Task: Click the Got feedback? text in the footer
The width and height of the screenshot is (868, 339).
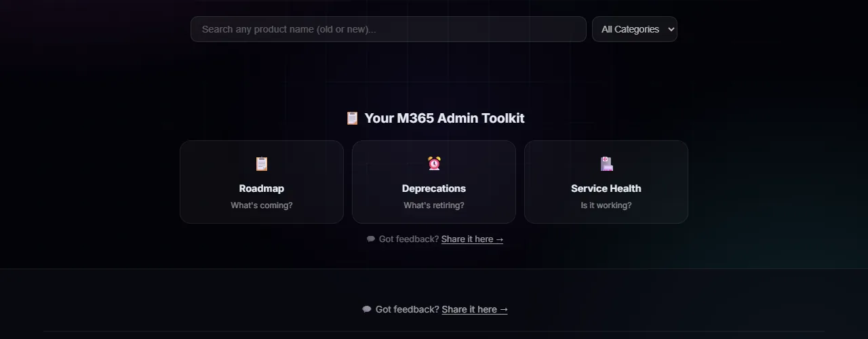Action: pyautogui.click(x=407, y=309)
